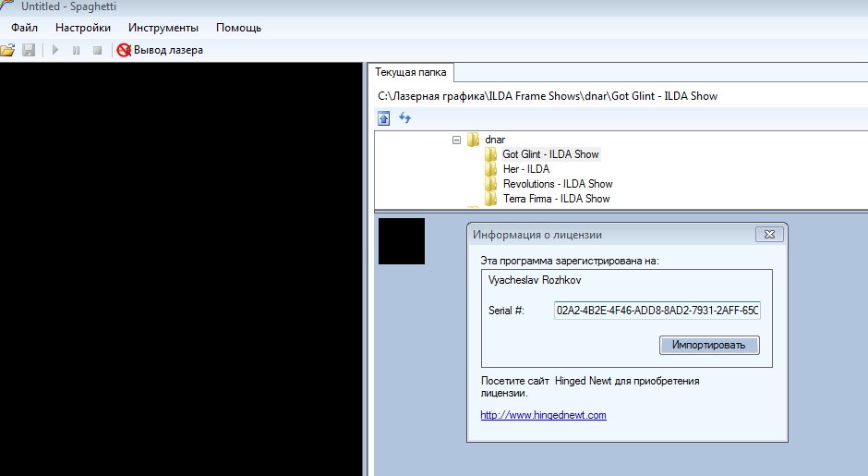Viewport: 868px width, 476px height.
Task: Collapse the dnar folder tree node
Action: point(456,140)
